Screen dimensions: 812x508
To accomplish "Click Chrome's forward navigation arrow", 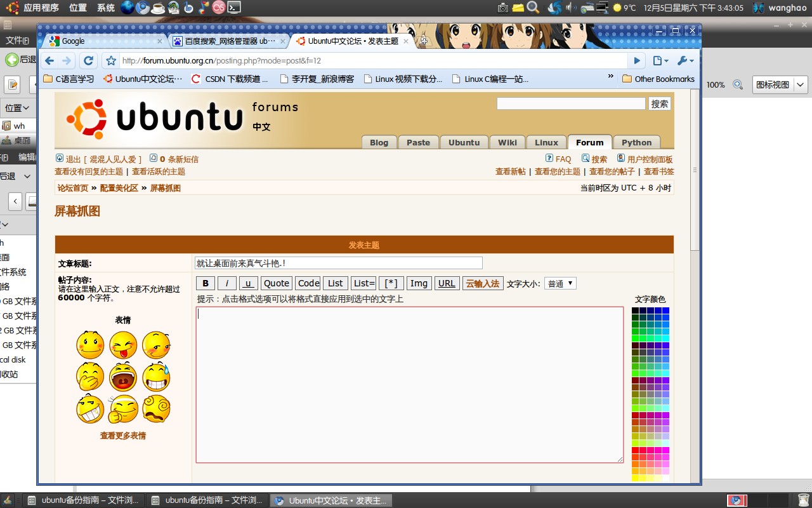I will click(67, 61).
